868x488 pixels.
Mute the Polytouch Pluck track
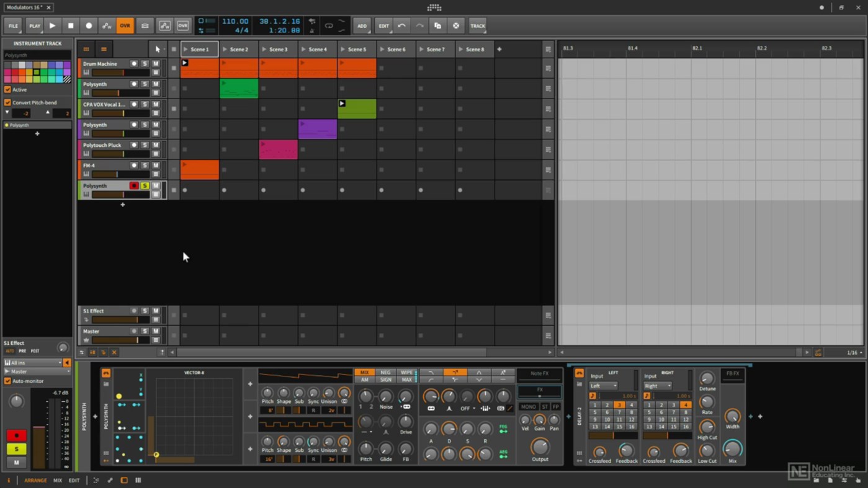155,145
